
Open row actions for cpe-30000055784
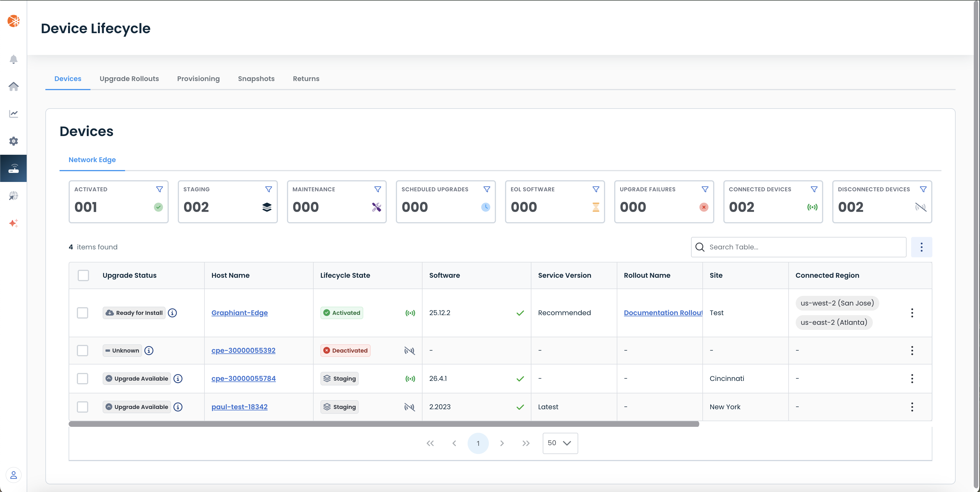click(912, 379)
